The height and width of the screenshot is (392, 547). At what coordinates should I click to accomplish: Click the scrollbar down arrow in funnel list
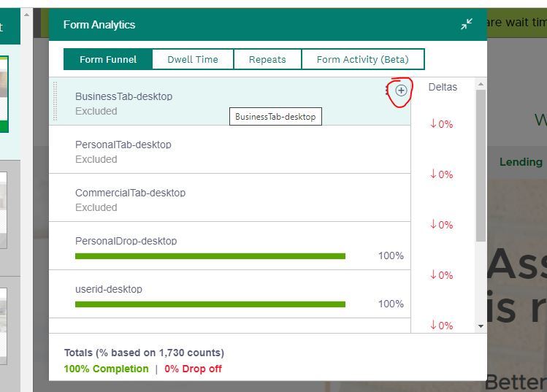click(x=481, y=326)
